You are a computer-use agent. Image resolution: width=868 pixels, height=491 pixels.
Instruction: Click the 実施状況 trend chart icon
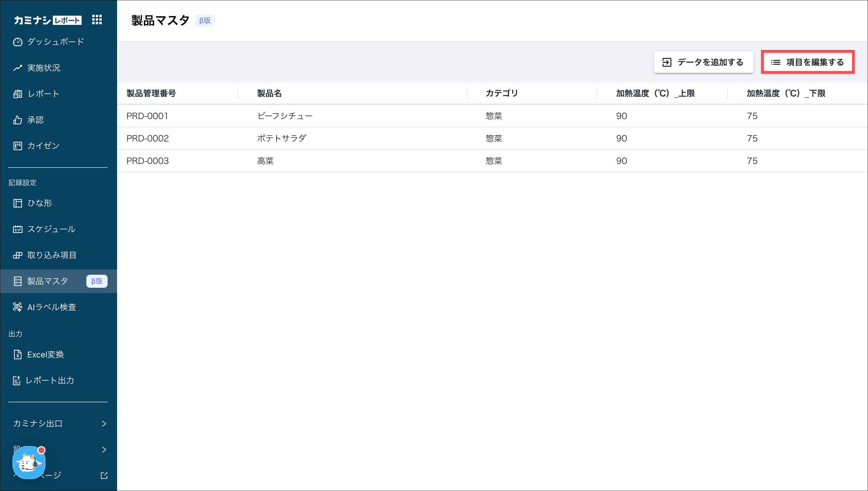pos(17,68)
